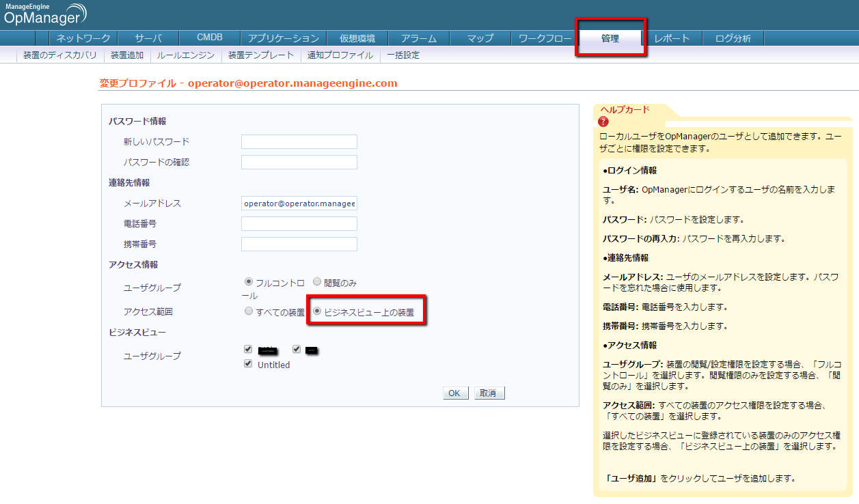
Task: Choose the ビジネスビュー上の装置 radio button
Action: click(x=317, y=311)
